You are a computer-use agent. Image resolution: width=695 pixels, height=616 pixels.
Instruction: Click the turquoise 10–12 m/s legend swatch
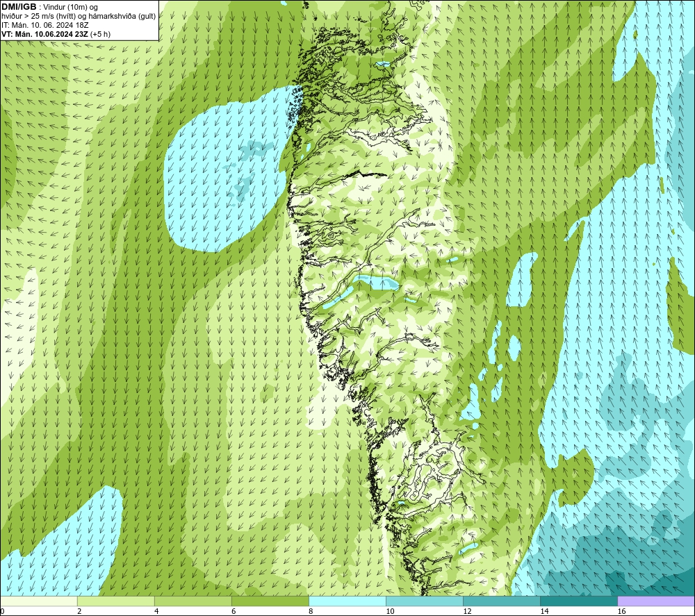[x=425, y=601]
